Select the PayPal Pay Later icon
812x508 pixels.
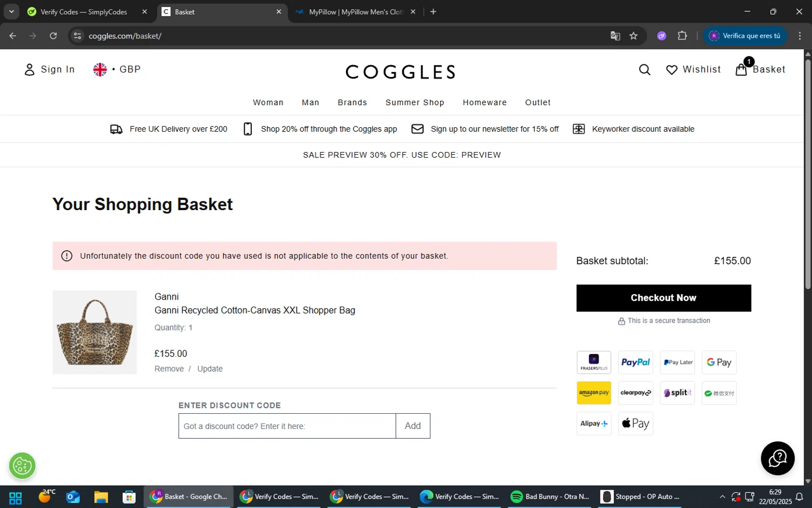[x=677, y=362]
